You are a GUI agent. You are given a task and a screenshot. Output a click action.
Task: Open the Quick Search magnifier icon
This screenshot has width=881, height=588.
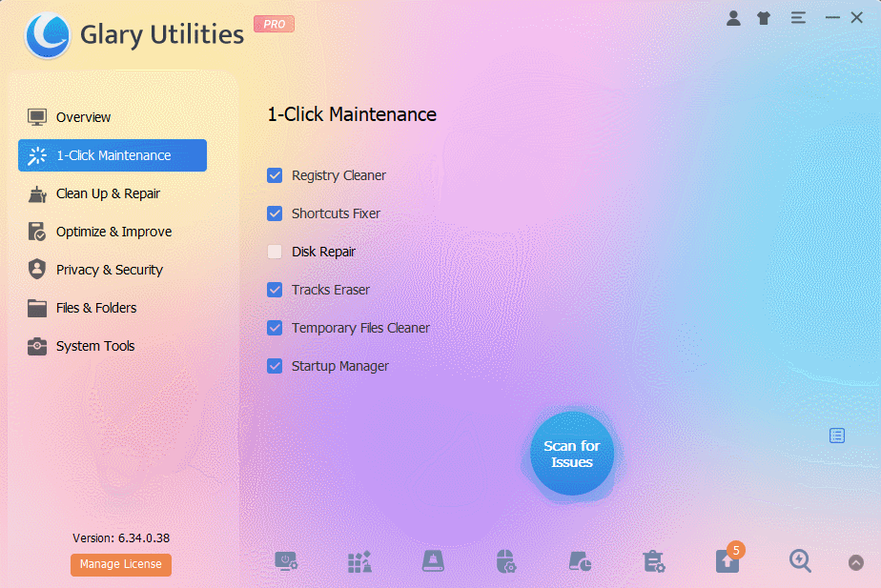[x=800, y=560]
